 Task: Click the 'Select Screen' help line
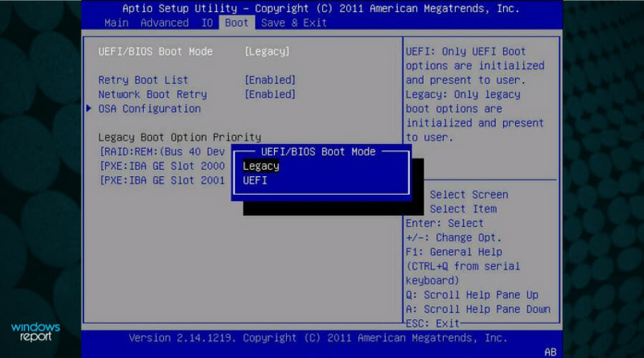point(469,195)
